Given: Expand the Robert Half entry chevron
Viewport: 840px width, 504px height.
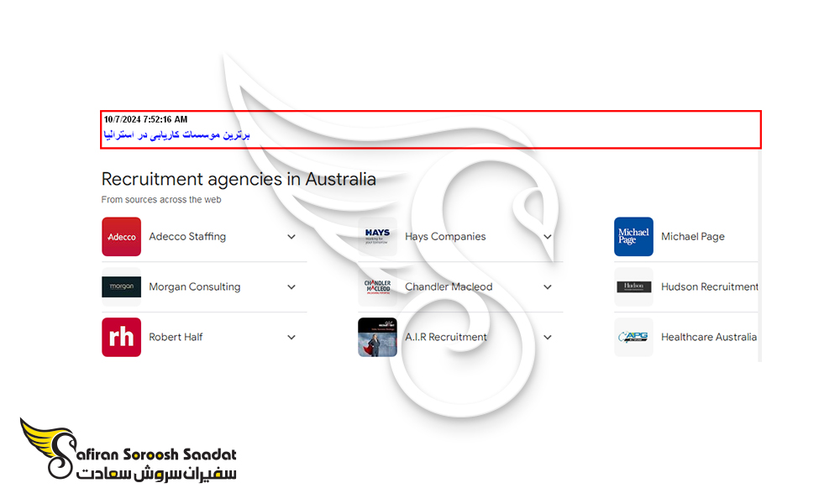Looking at the screenshot, I should pos(291,338).
